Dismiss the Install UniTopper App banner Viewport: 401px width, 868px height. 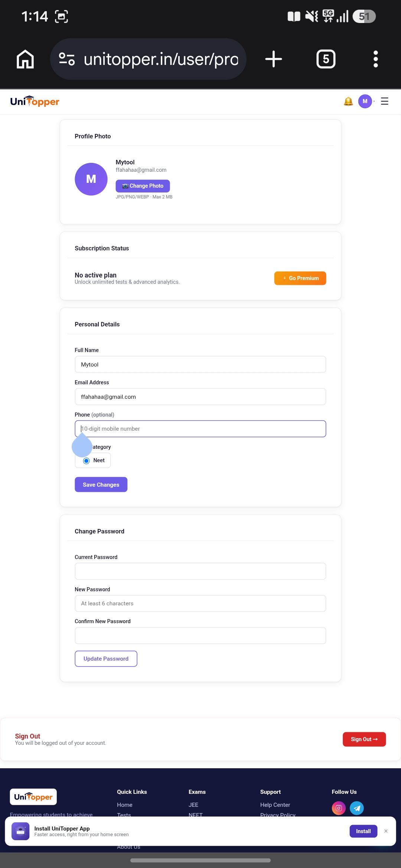tap(386, 831)
